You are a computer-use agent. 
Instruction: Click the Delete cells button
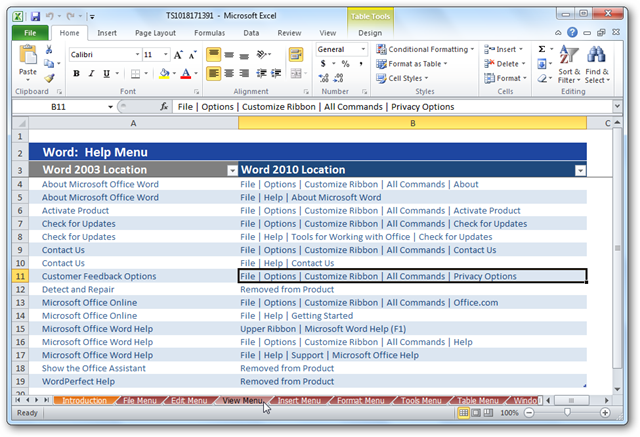point(504,64)
